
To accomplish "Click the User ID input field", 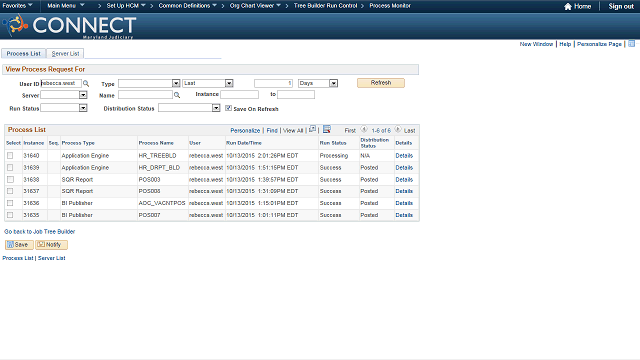I will pyautogui.click(x=61, y=83).
